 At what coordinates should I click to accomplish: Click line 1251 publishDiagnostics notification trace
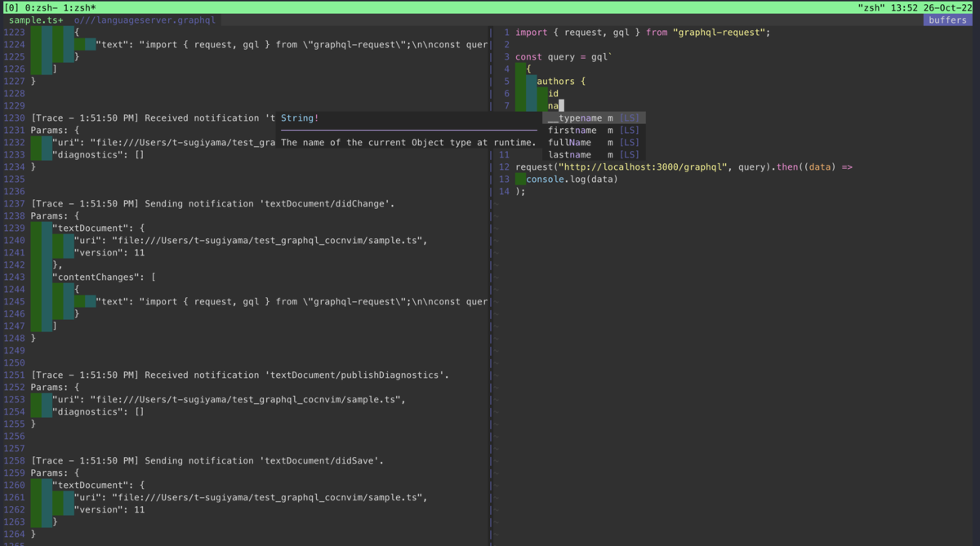(x=240, y=375)
